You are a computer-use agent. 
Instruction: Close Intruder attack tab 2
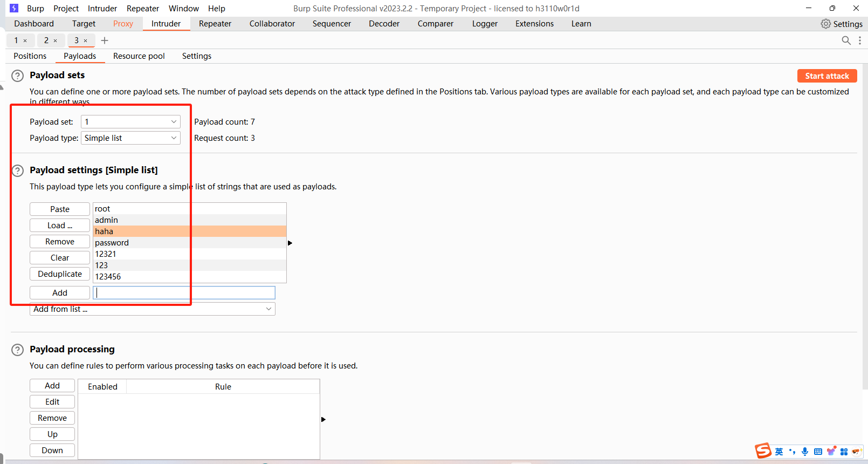click(55, 40)
